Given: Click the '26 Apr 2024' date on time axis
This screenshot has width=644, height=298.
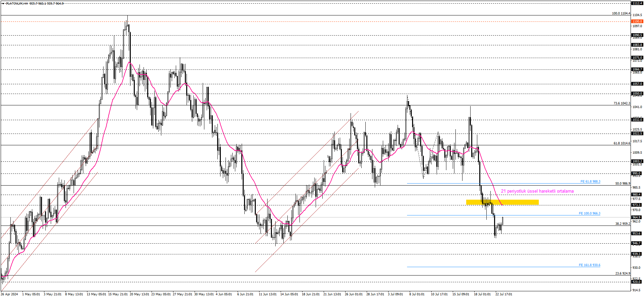Looking at the screenshot, I should pos(9,294).
